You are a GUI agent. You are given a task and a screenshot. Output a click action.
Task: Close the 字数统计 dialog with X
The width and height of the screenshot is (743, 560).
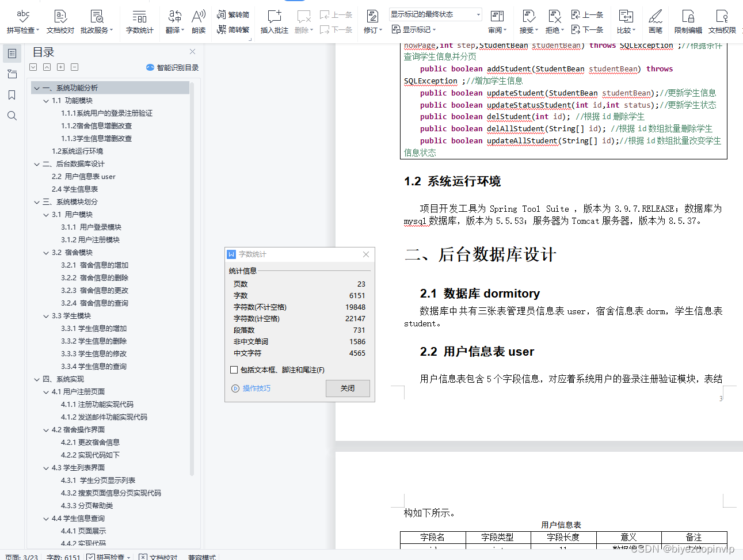click(x=366, y=254)
